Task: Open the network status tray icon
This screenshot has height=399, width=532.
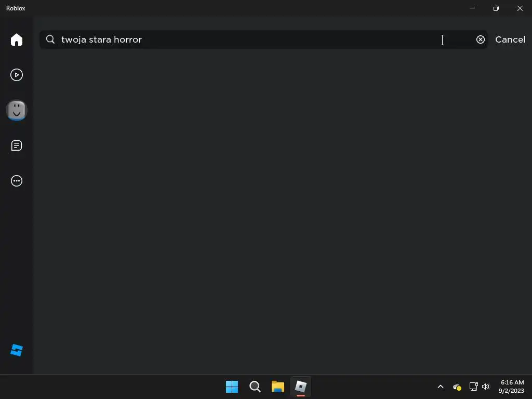Action: [474, 387]
